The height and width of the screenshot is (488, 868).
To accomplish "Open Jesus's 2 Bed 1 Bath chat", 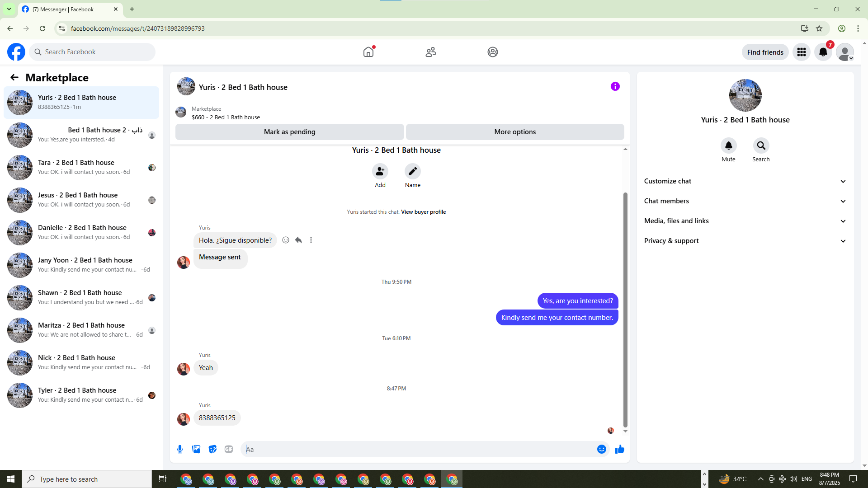I will point(81,200).
